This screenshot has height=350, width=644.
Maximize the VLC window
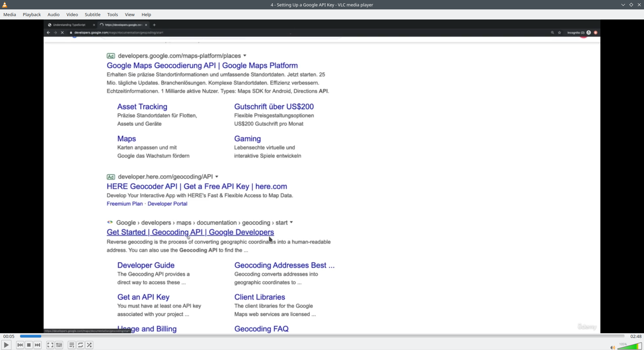tap(631, 5)
